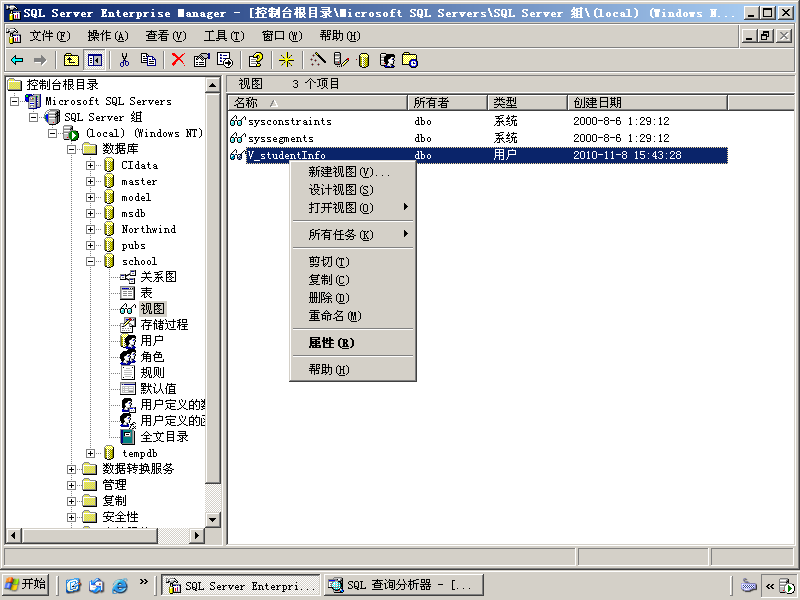Click the Properties toolbar icon

click(201, 60)
